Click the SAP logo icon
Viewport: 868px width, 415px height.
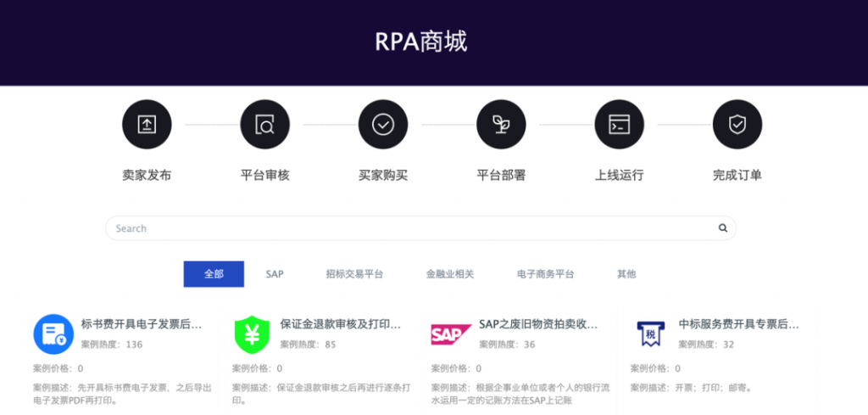pos(450,334)
